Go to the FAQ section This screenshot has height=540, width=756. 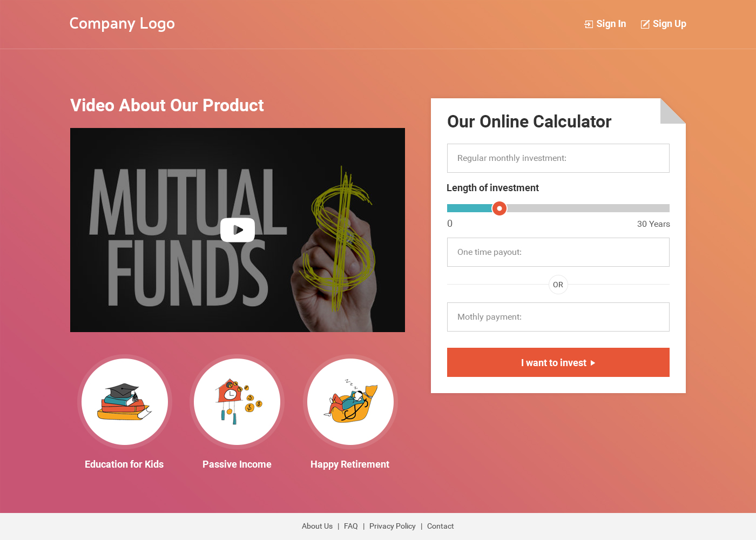coord(350,526)
